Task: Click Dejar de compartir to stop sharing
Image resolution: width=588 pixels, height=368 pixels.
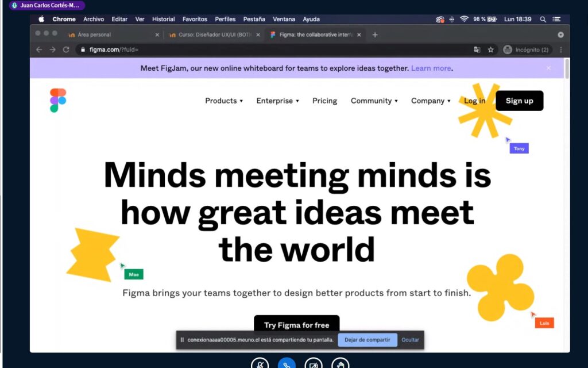Action: [367, 340]
